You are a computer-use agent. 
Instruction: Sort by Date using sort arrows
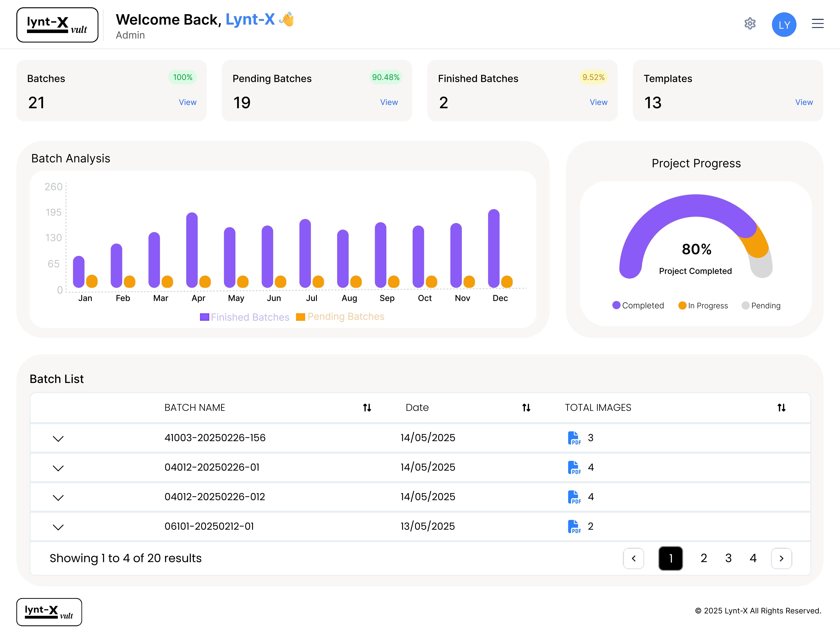click(526, 408)
